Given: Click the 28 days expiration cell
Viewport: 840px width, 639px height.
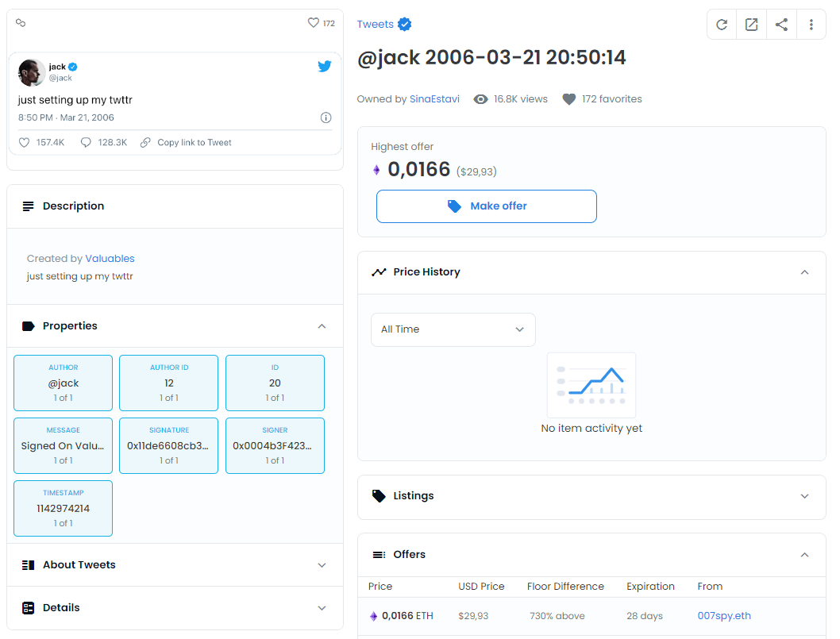Looking at the screenshot, I should coord(645,616).
